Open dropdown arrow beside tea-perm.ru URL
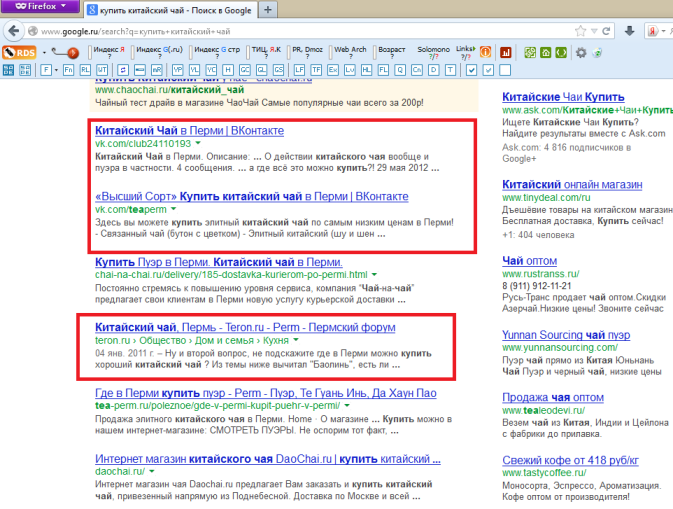This screenshot has width=673, height=509. click(x=347, y=406)
